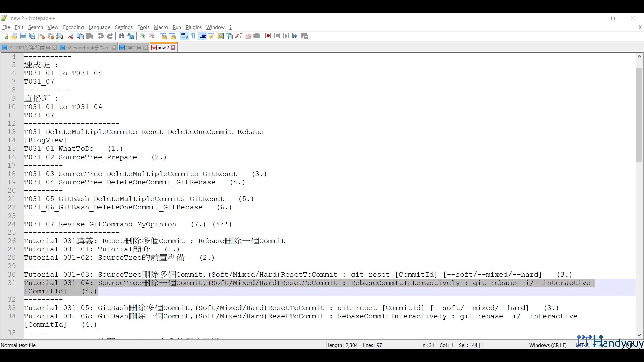This screenshot has height=362, width=644.
Task: Create a new file with the New icon
Action: click(x=5, y=36)
